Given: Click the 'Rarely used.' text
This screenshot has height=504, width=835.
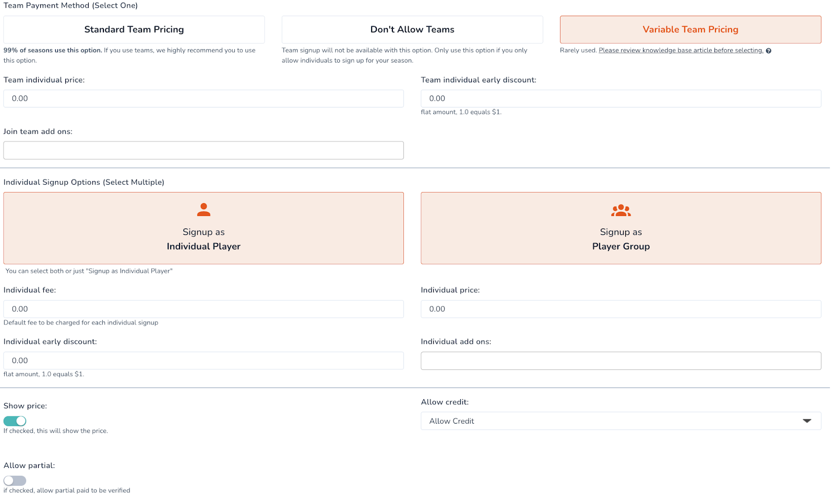Looking at the screenshot, I should pyautogui.click(x=578, y=51).
